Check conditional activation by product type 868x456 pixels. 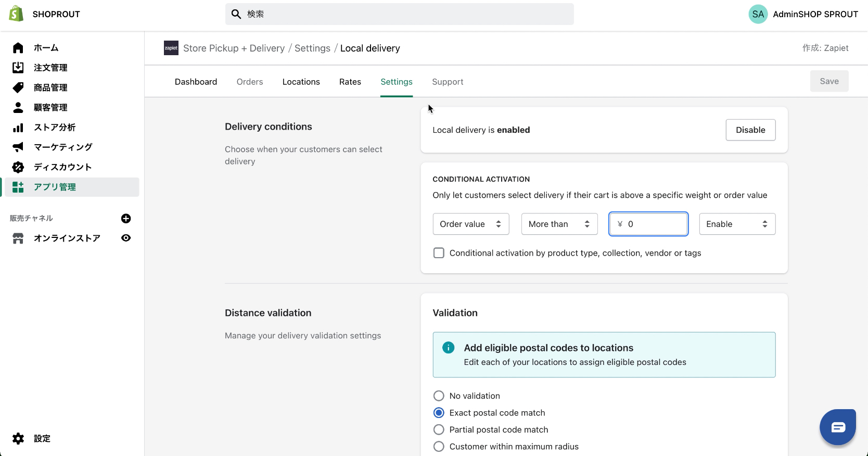[x=439, y=253]
